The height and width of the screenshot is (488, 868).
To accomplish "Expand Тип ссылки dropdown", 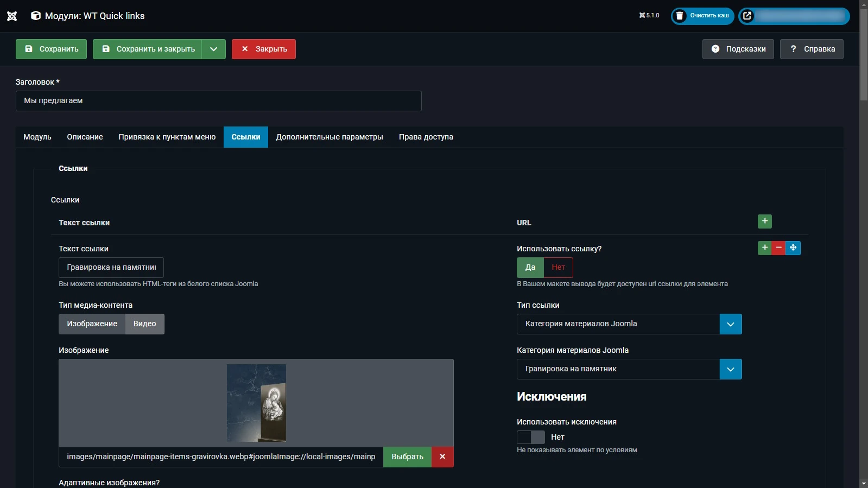I will coord(730,325).
